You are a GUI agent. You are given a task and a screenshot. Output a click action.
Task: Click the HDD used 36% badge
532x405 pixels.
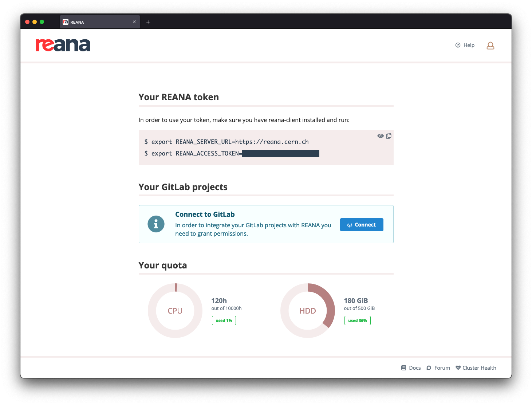coord(357,321)
